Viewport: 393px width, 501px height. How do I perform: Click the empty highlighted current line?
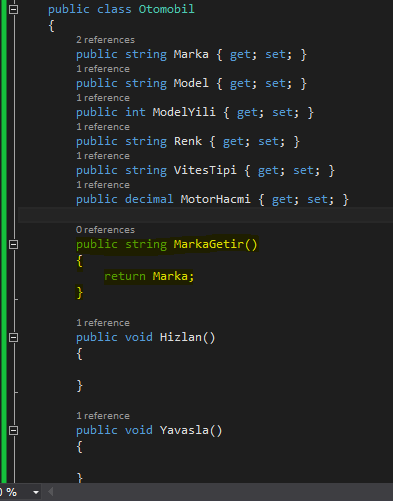[x=205, y=215]
